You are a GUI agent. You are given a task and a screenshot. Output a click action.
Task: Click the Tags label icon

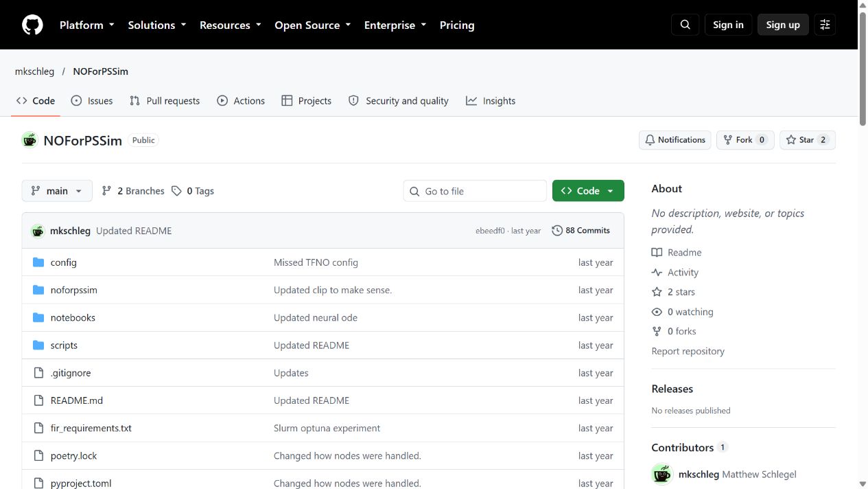[x=176, y=191]
